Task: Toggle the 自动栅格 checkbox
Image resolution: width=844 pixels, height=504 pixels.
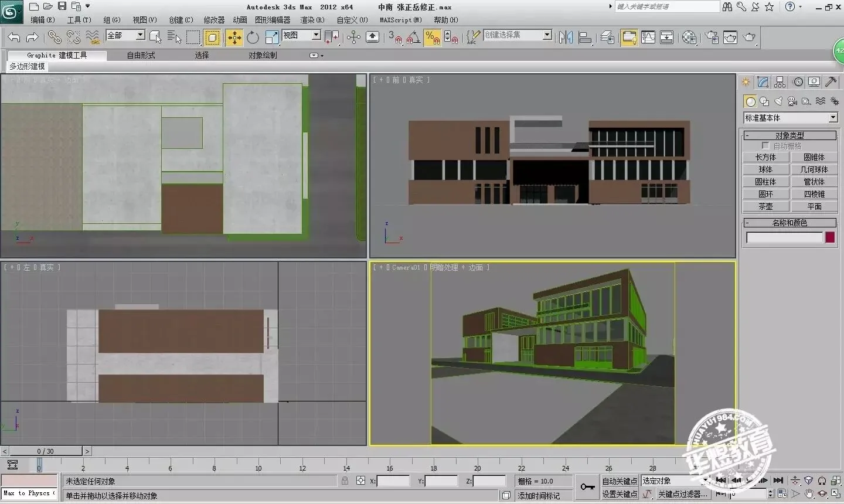Action: (x=765, y=145)
